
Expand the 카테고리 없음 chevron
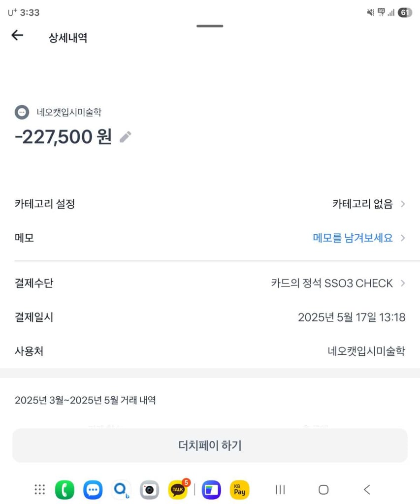coord(403,204)
